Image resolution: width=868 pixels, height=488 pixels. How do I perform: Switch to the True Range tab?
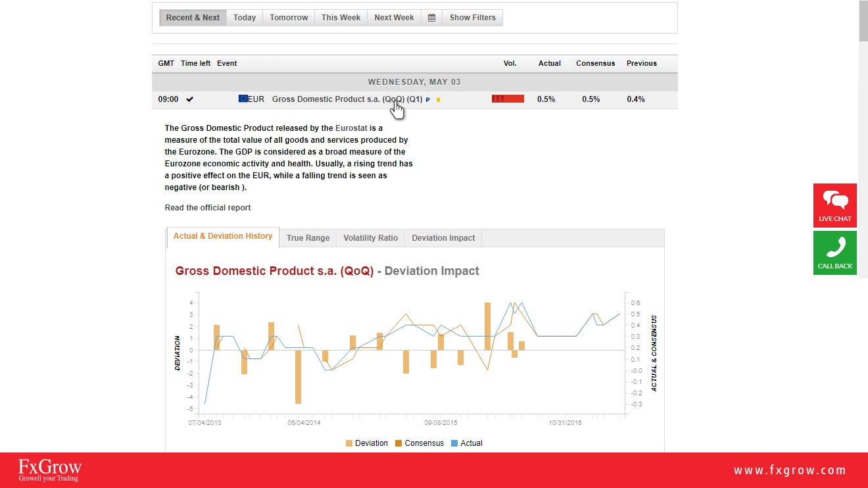(x=308, y=238)
